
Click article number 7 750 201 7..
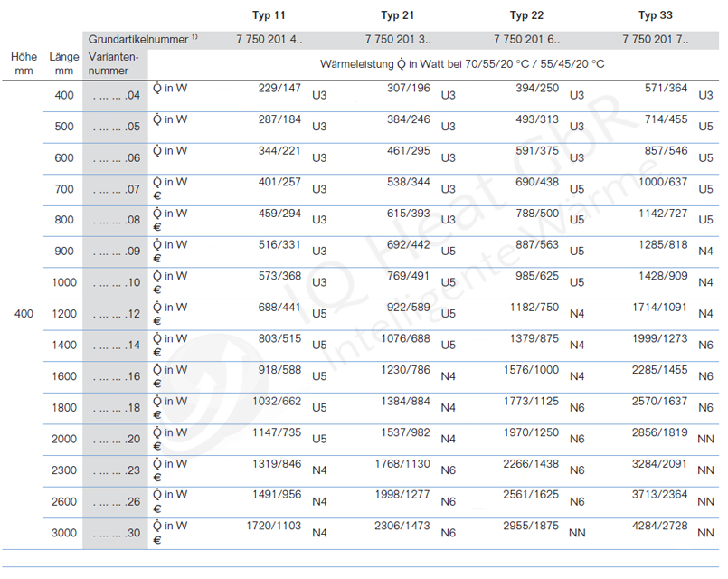tap(655, 40)
